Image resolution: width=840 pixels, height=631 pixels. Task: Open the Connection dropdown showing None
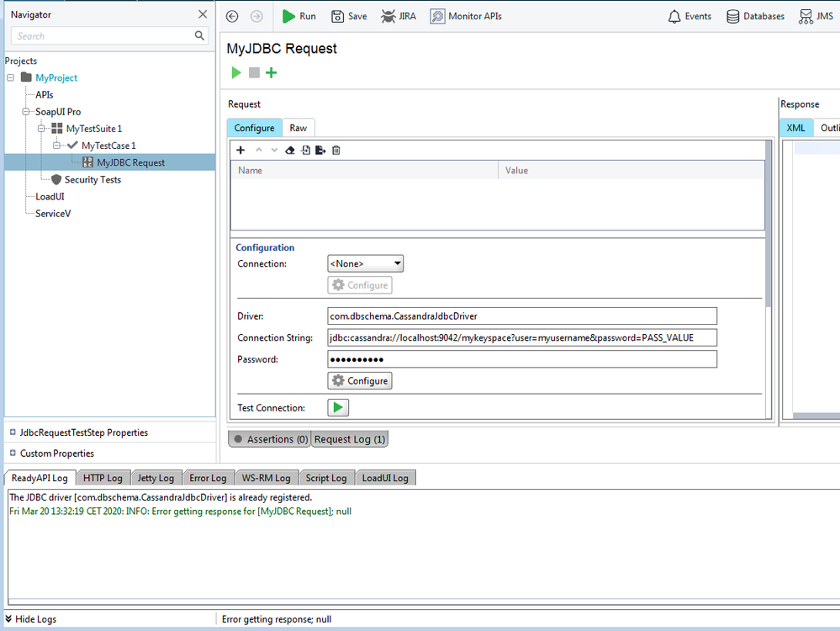click(365, 264)
